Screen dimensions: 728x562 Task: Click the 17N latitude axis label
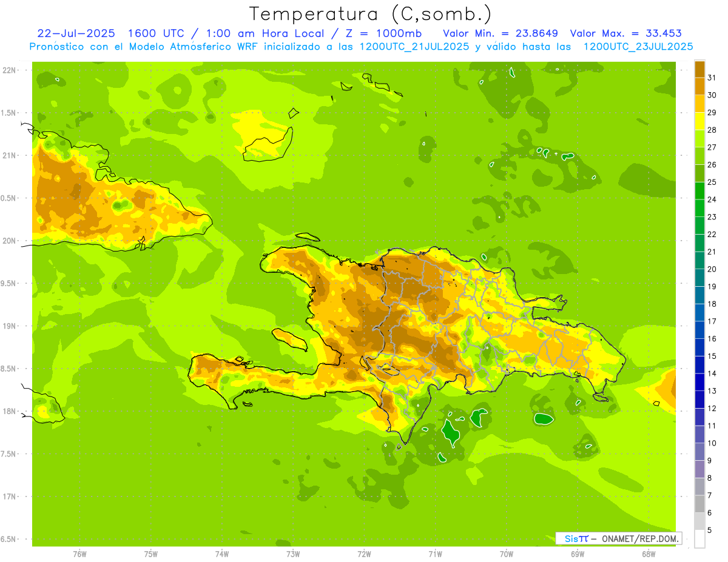(x=9, y=497)
